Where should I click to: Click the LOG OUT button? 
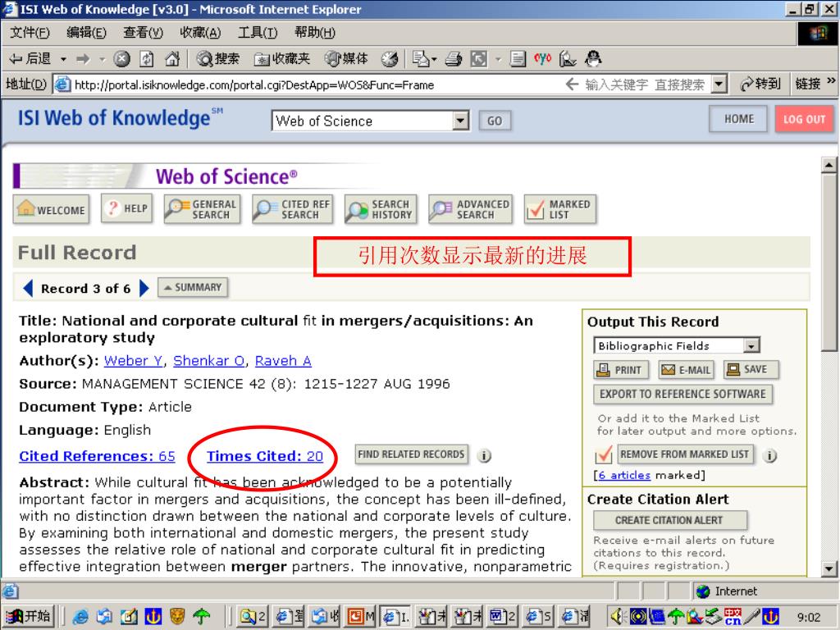click(804, 119)
